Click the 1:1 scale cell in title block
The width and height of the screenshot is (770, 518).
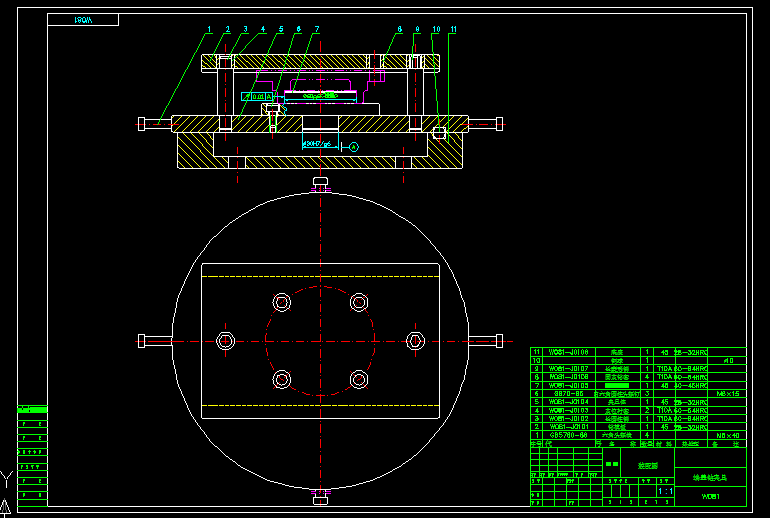tap(665, 491)
